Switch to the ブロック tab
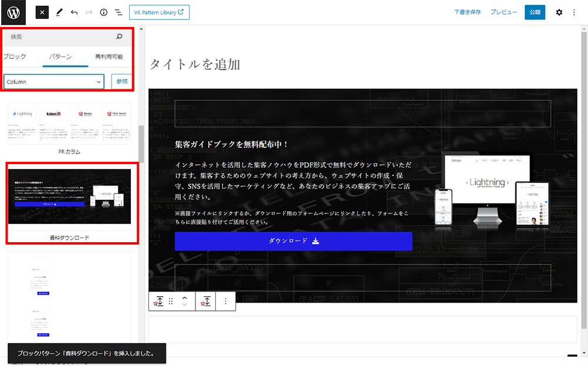The image size is (588, 380). click(x=15, y=57)
